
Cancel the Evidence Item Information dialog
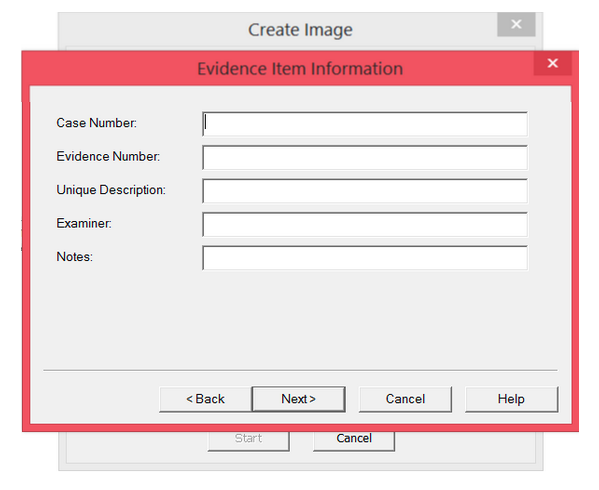405,399
